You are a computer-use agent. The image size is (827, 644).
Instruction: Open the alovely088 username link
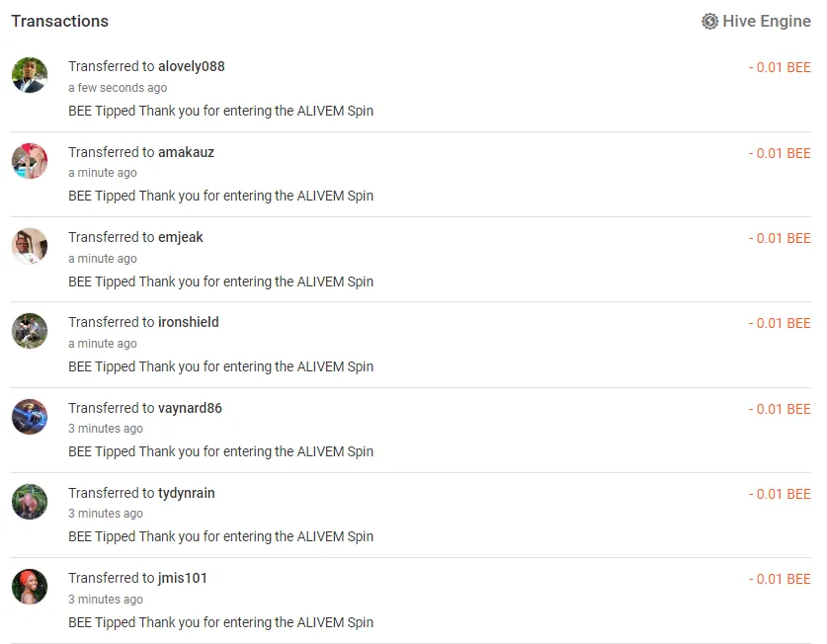click(192, 66)
